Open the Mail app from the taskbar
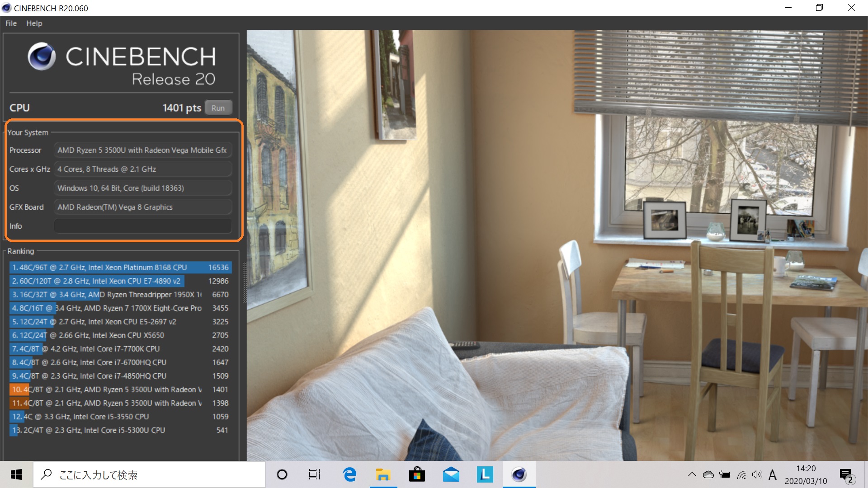The width and height of the screenshot is (868, 488). (x=451, y=474)
